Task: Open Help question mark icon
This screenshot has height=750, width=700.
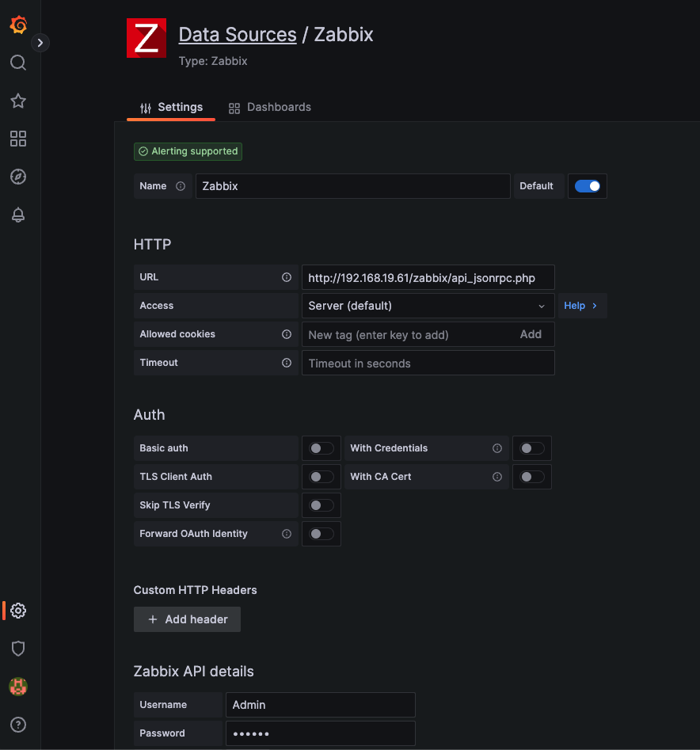Action: (18, 725)
